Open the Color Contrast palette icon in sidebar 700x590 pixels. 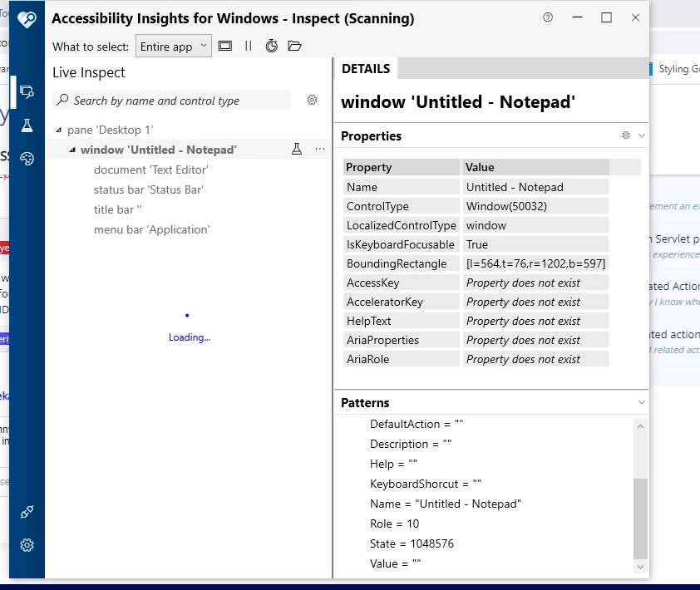(27, 159)
